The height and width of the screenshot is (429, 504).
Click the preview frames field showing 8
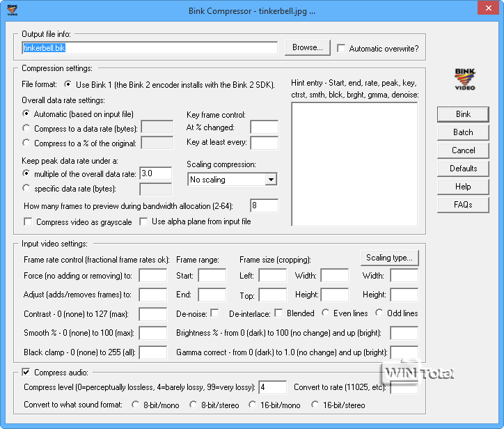pos(265,206)
